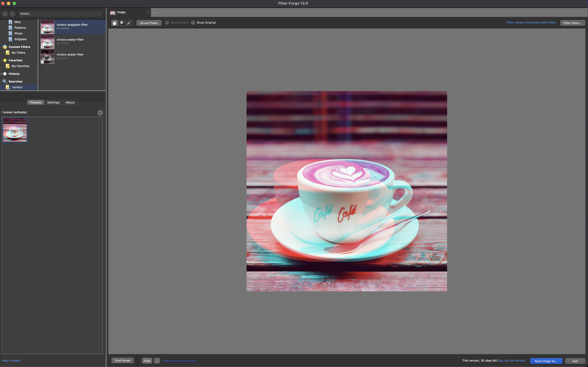Click the Searches magnifier icon

point(5,81)
